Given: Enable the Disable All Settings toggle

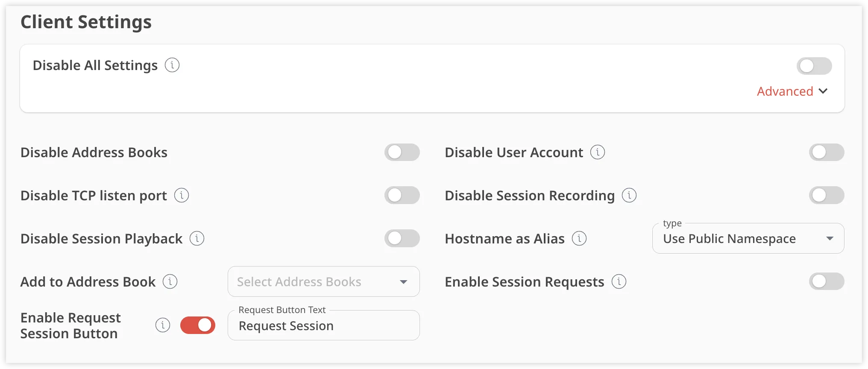Looking at the screenshot, I should [x=814, y=66].
